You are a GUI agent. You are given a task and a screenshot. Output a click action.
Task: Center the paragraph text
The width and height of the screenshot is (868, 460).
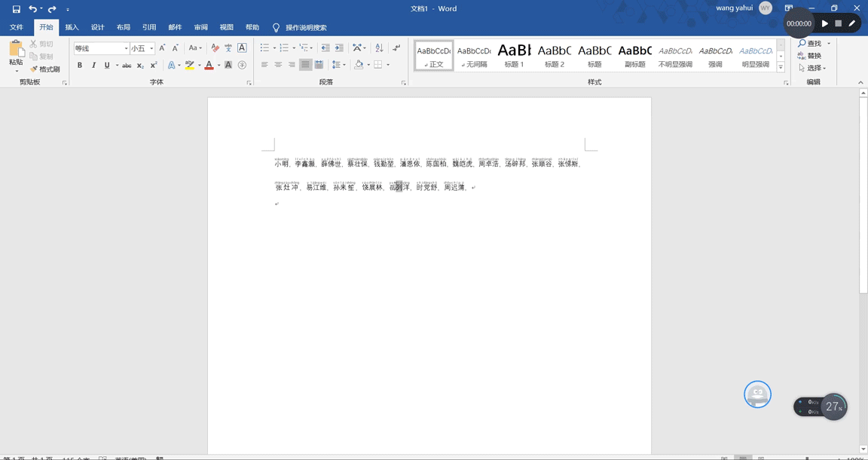[x=279, y=65]
